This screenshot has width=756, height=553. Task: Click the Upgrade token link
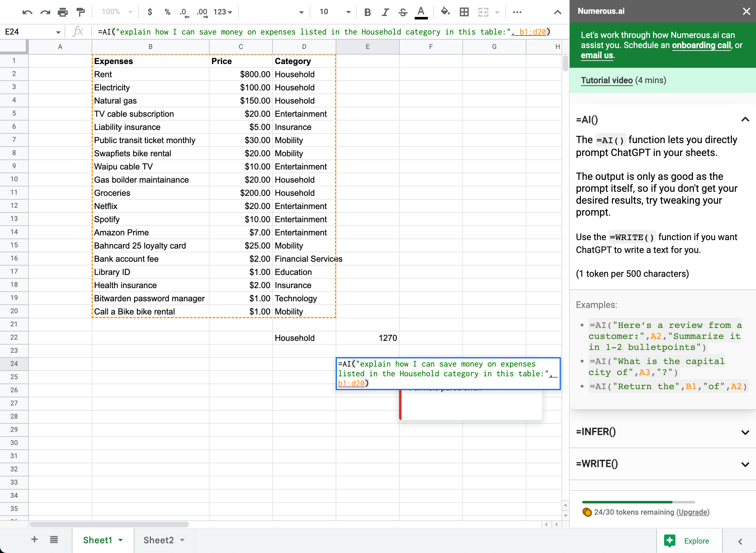click(x=693, y=513)
